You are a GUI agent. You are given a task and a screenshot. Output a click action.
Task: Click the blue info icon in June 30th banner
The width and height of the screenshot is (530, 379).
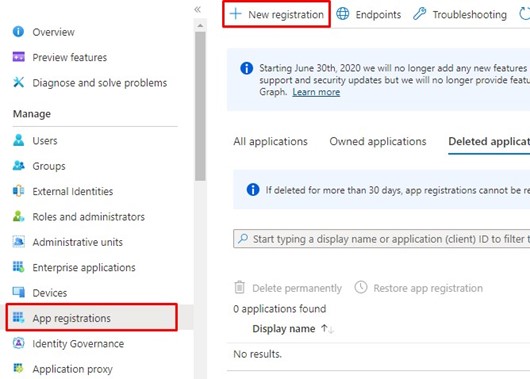(x=246, y=68)
